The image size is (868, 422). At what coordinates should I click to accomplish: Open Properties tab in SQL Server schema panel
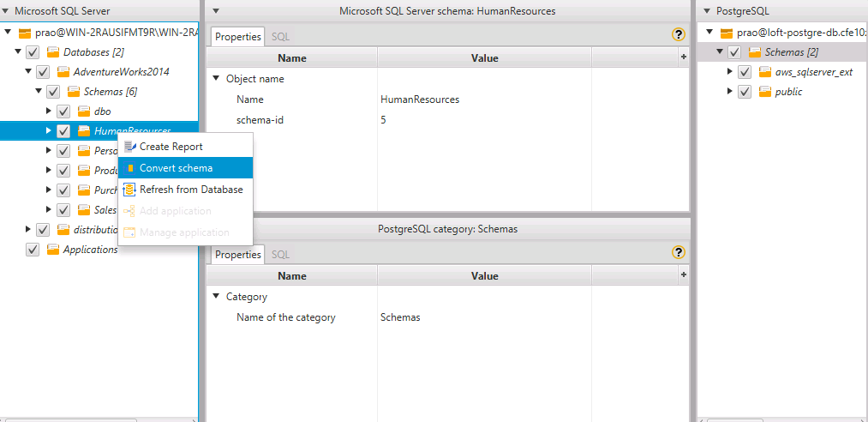238,37
